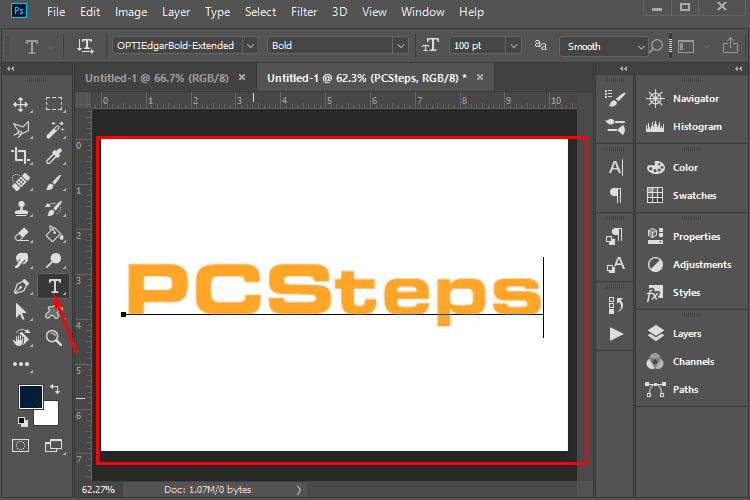750x500 pixels.
Task: Change screen mode
Action: pos(54,445)
